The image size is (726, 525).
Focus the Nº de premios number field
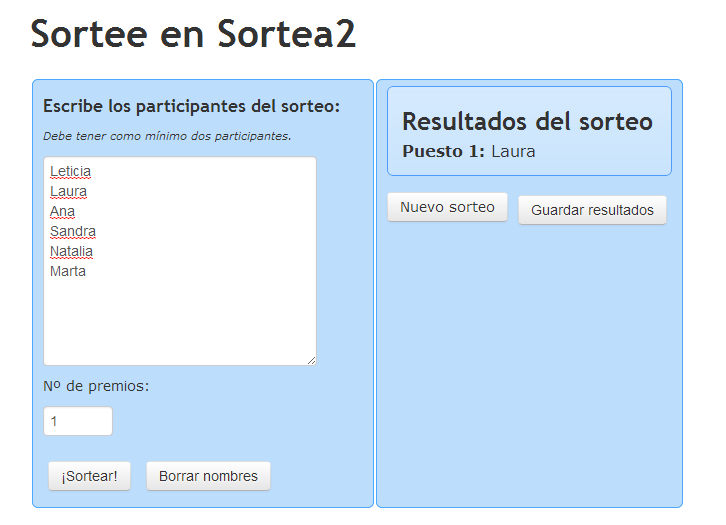point(78,421)
